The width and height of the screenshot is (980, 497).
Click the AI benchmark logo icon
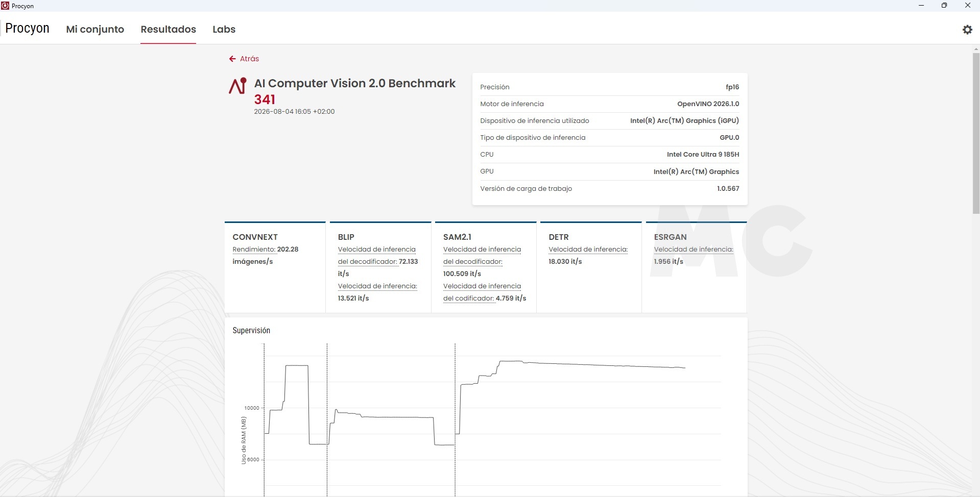[237, 86]
